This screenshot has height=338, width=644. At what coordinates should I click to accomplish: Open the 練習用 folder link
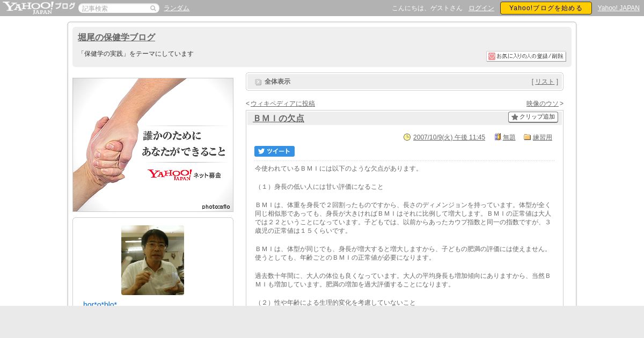pyautogui.click(x=543, y=137)
